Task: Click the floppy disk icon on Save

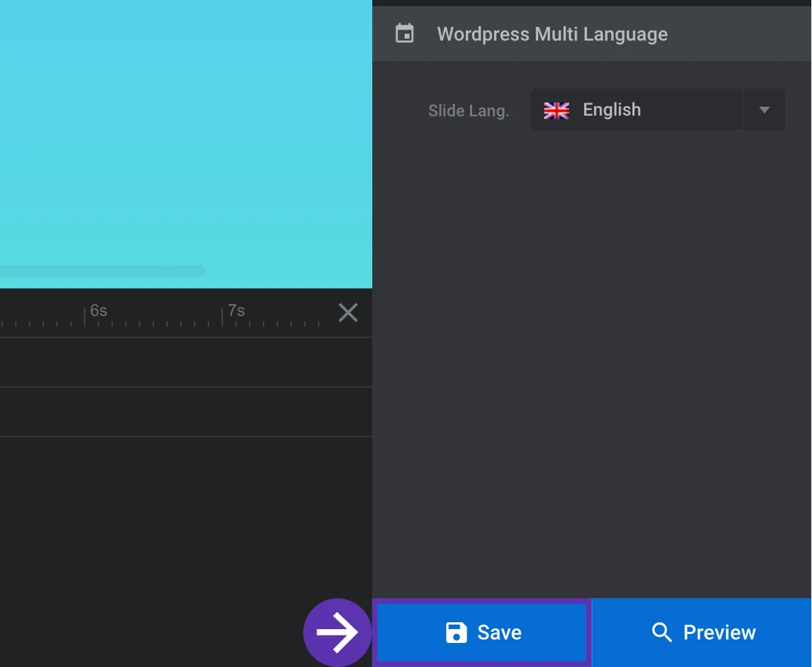Action: 456,633
